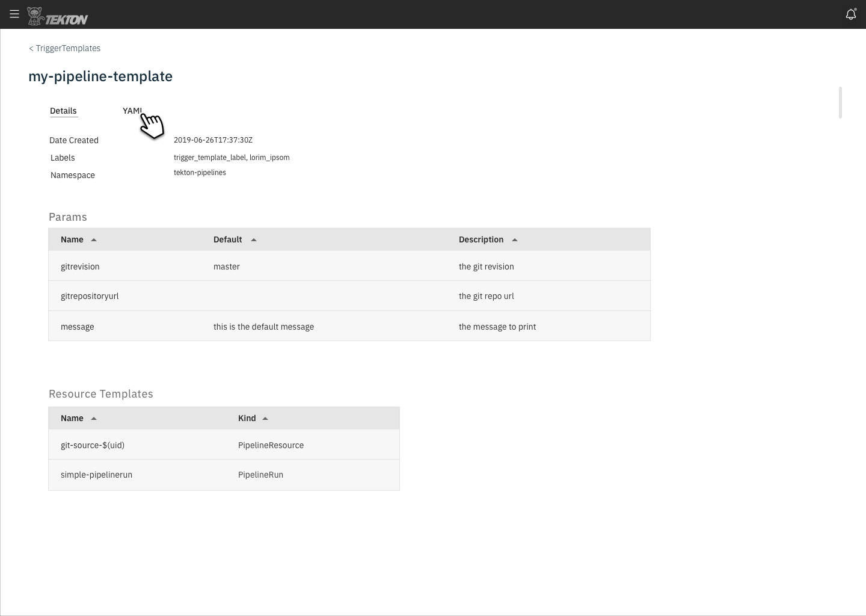
Task: Open the hamburger navigation menu
Action: pyautogui.click(x=14, y=14)
